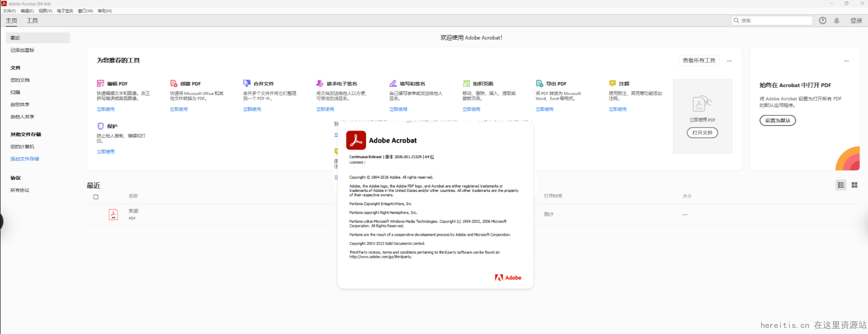The width and height of the screenshot is (868, 334).
Task: Click the 请求电子签名 tool icon
Action: point(320,84)
